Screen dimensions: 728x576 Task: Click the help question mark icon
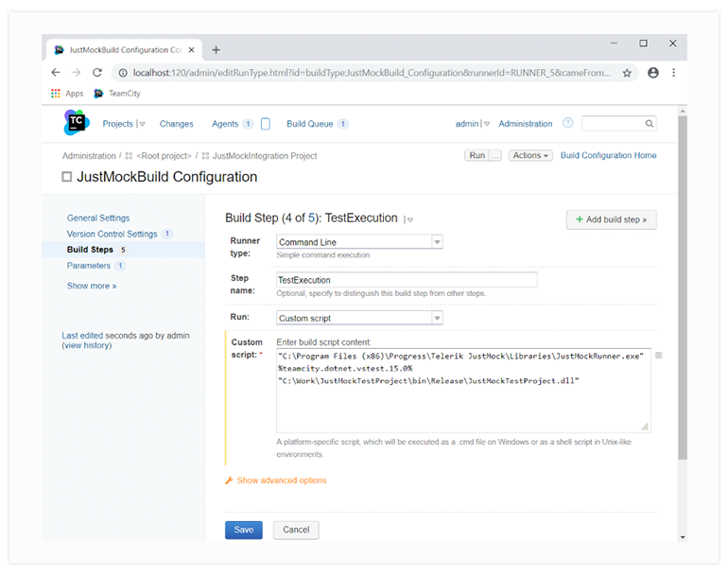(567, 123)
